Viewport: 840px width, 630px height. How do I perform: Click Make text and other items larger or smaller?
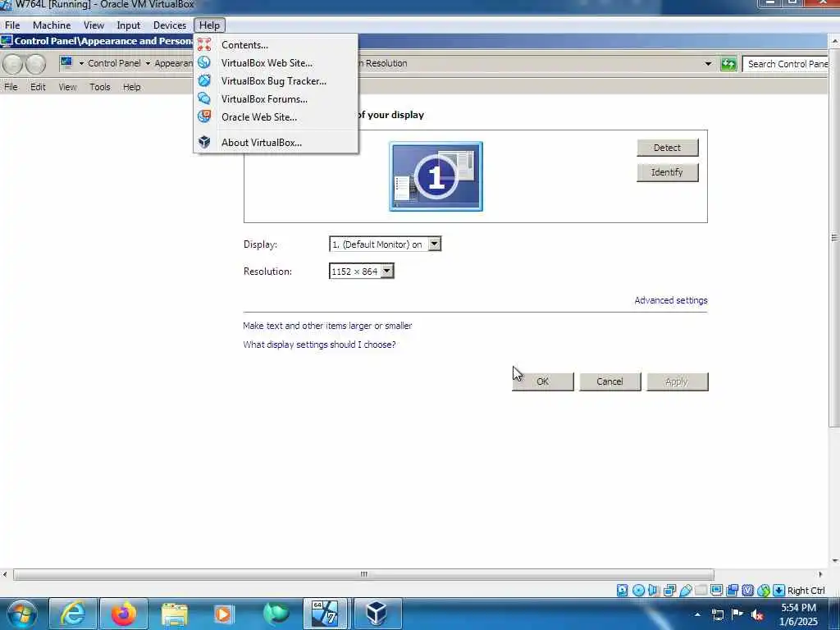(x=327, y=326)
